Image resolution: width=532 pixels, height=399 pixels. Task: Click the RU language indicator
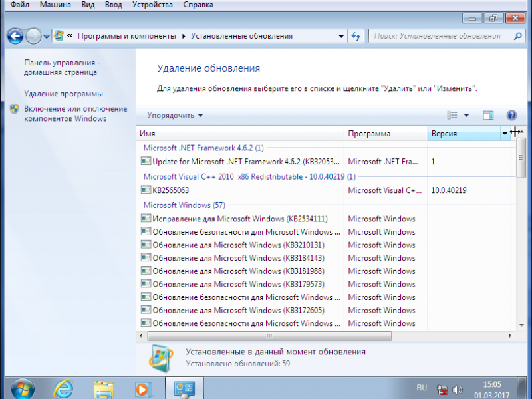click(x=422, y=388)
